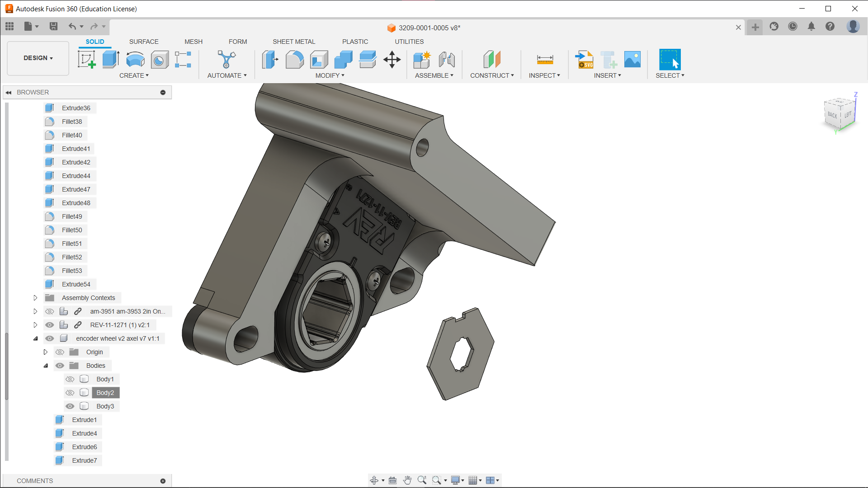Select the Create Sketch tool

[86, 59]
